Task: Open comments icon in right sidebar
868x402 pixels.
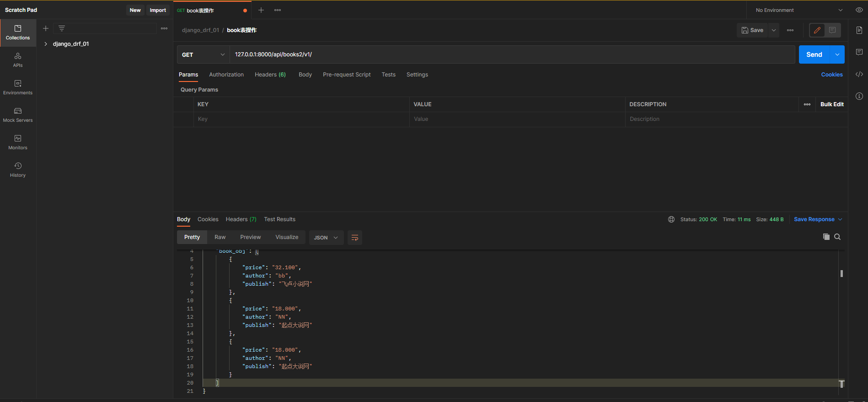Action: pos(859,52)
